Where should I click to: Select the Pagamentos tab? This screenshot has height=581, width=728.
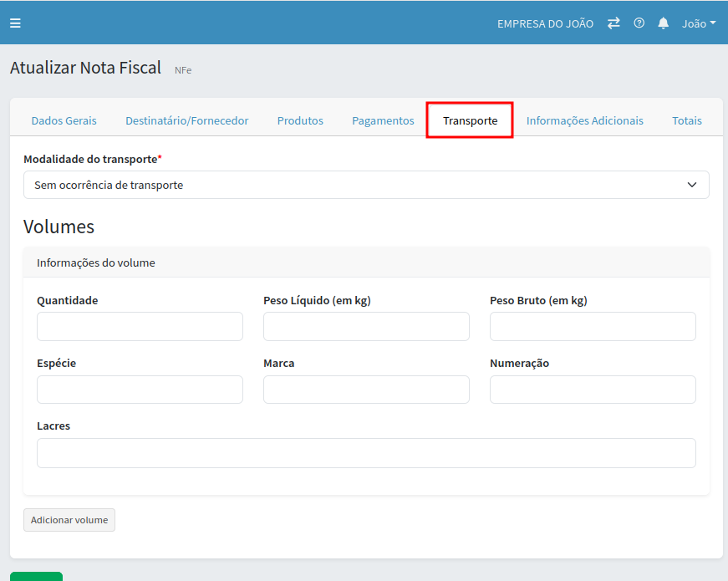pos(383,120)
